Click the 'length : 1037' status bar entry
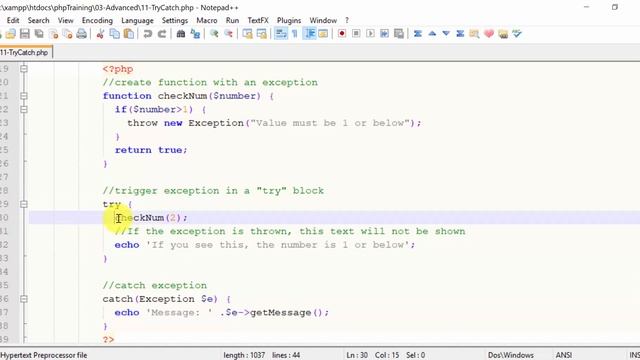Screen dimensions: 640x360 pos(244,355)
